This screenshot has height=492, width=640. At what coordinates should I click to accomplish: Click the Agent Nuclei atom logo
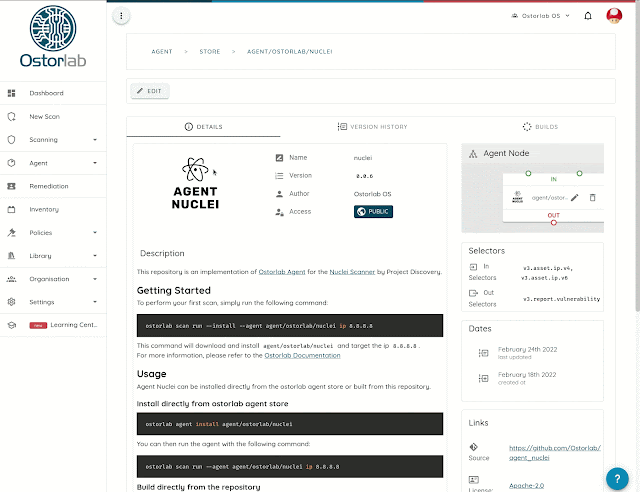click(196, 169)
